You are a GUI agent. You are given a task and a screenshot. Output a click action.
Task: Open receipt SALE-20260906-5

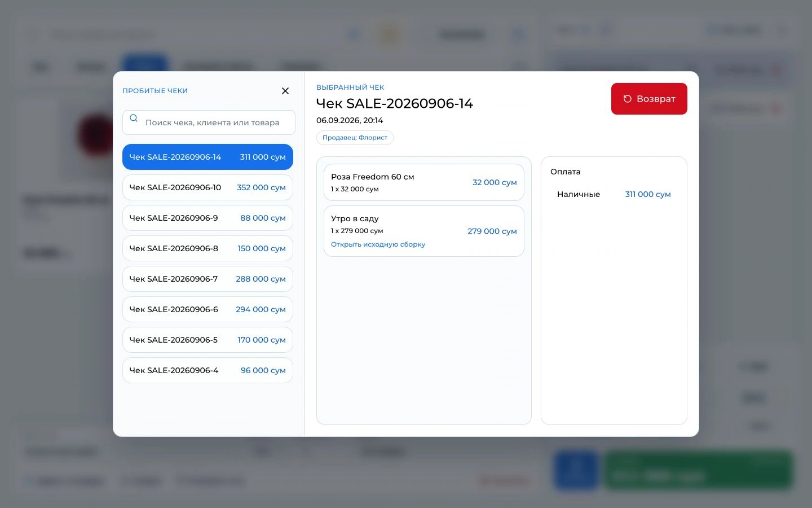[208, 340]
